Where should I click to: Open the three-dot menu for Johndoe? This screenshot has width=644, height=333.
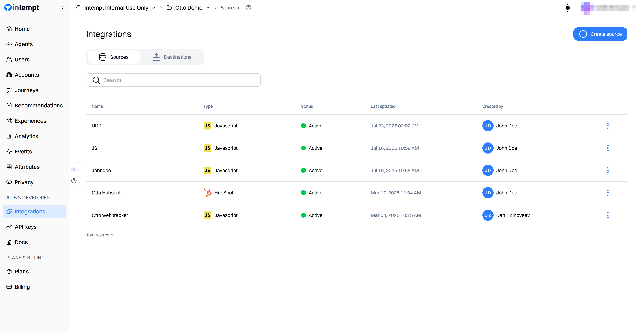coord(608,170)
